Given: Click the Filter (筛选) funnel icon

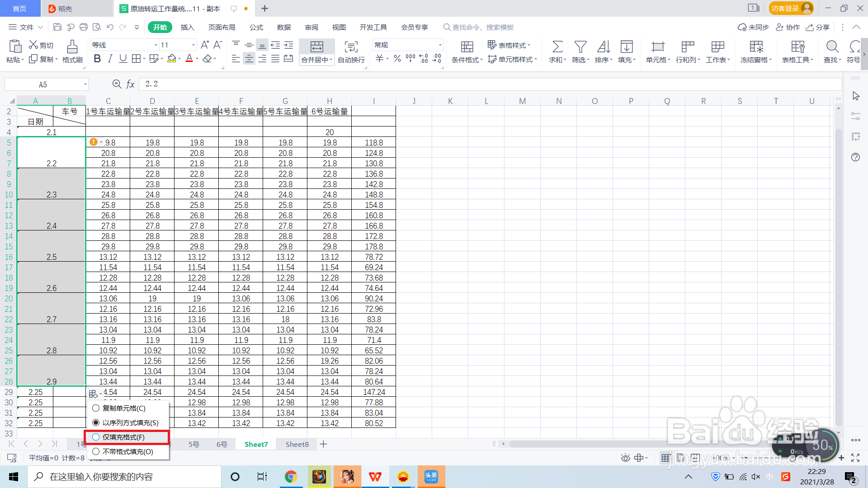Looking at the screenshot, I should pos(580,47).
